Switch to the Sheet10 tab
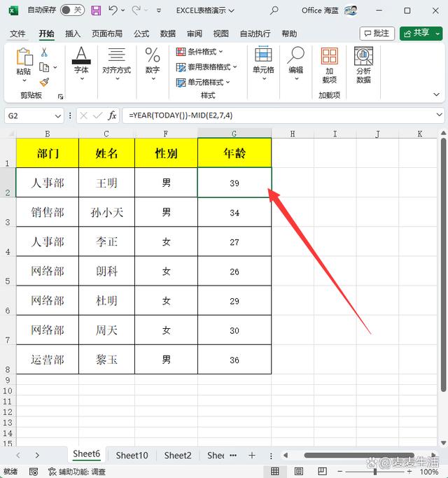Image resolution: width=448 pixels, height=478 pixels. coord(132,456)
